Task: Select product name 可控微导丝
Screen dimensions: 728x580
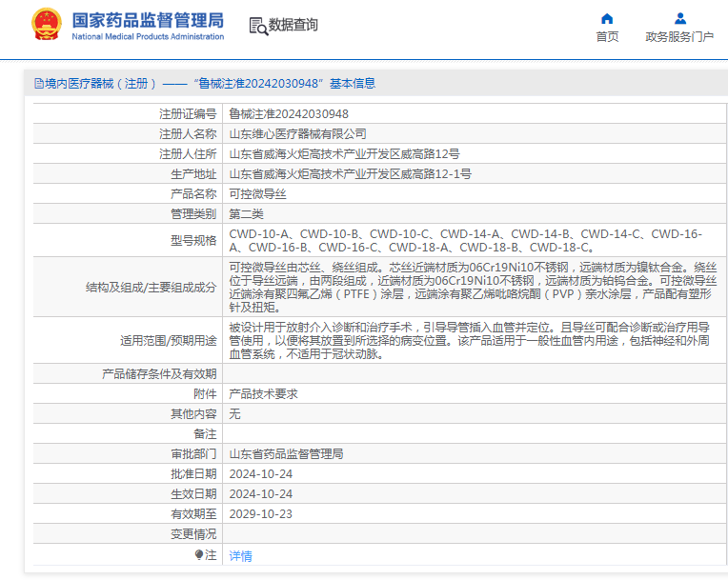Action: tap(257, 193)
